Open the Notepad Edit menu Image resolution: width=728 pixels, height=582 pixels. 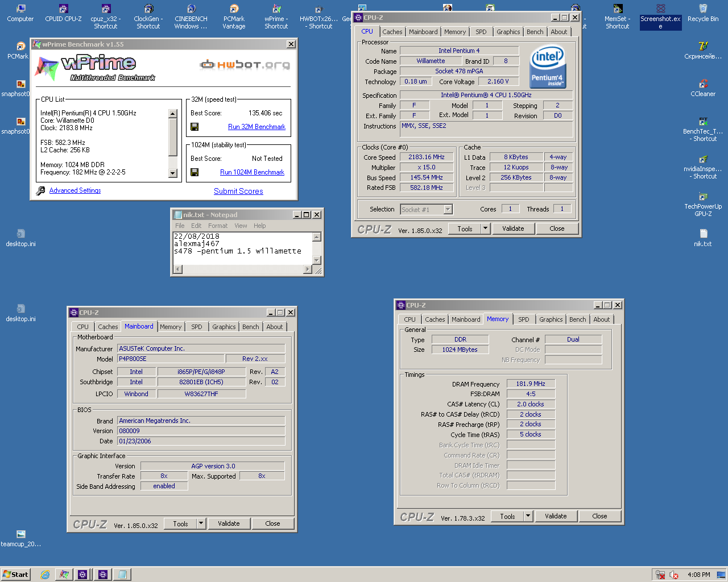tap(196, 226)
